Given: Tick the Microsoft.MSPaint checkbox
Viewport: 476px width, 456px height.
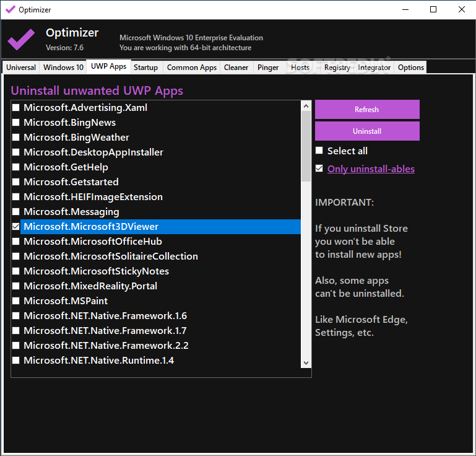Looking at the screenshot, I should (x=16, y=301).
